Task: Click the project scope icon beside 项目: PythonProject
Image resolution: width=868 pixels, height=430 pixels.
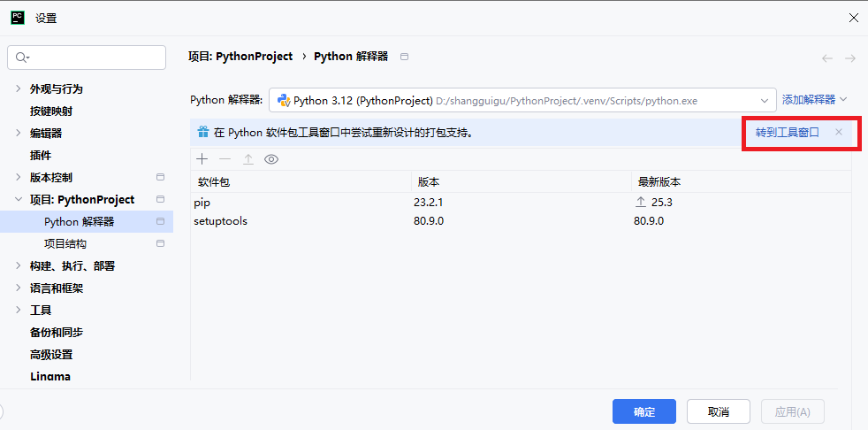Action: pyautogui.click(x=161, y=199)
